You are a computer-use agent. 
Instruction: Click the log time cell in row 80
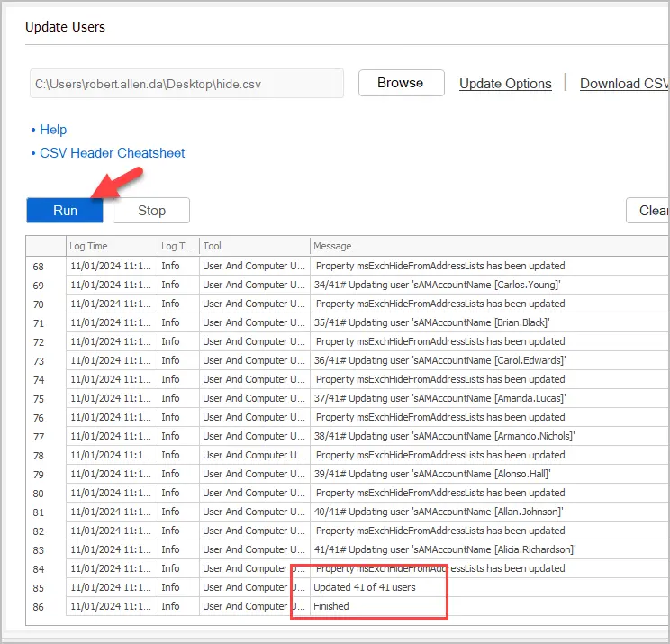click(111, 493)
